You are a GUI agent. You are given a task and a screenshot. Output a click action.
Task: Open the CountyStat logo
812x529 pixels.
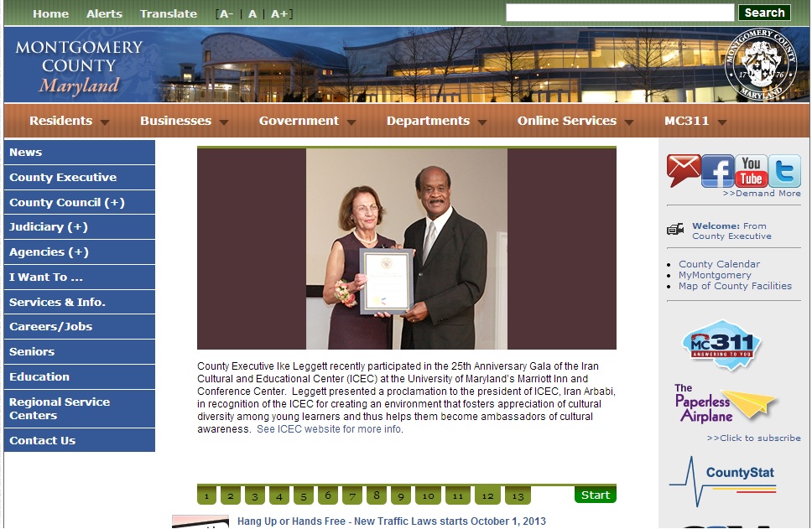(x=722, y=480)
